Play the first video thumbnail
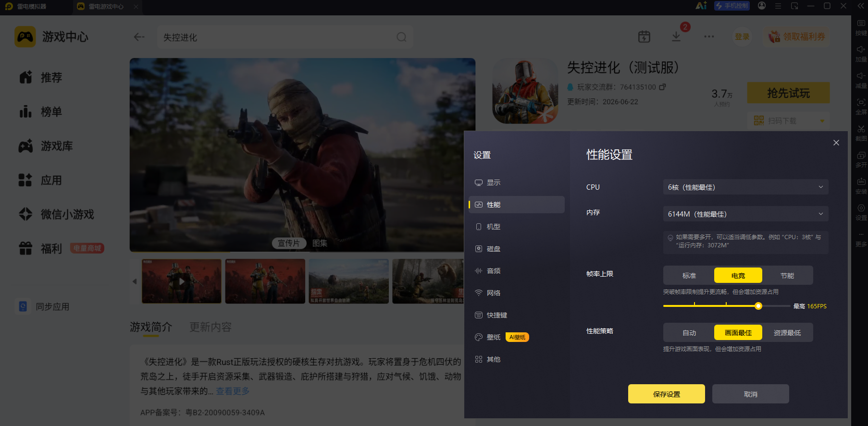The image size is (868, 426). 182,281
